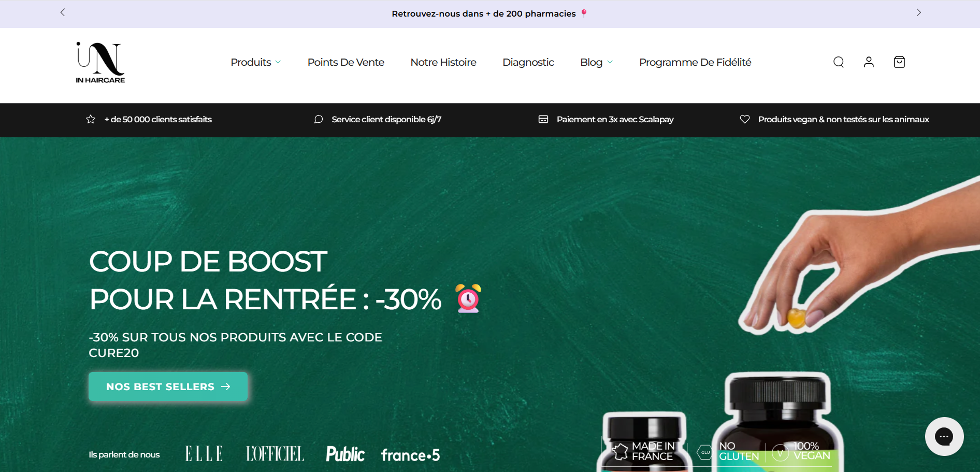Open Points De Vente page

coord(346,62)
